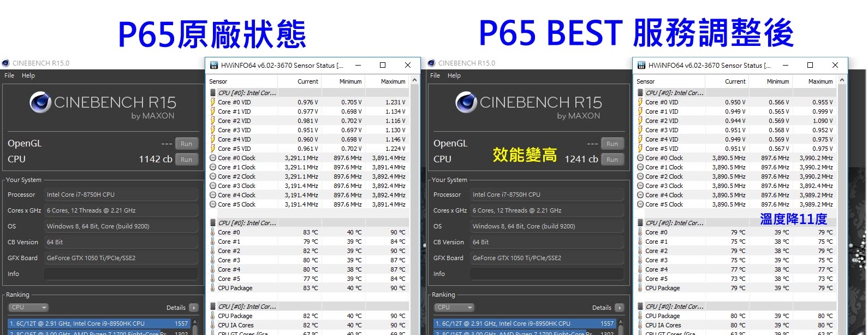
Task: Click GFX Board field in left CINEBENCH
Action: click(121, 258)
